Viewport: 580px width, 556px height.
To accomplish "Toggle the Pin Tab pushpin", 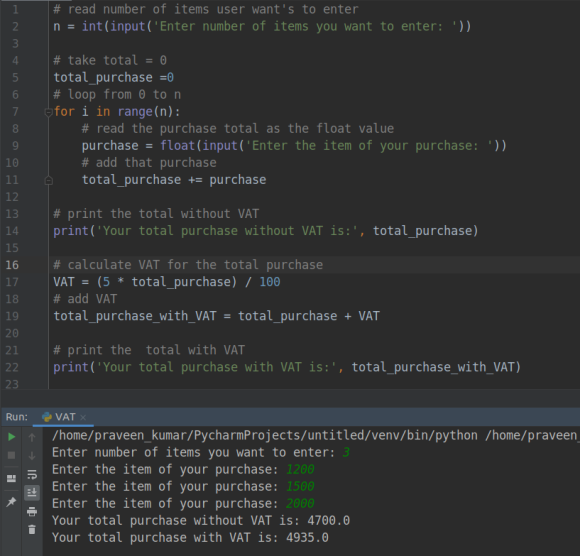I will 11,502.
